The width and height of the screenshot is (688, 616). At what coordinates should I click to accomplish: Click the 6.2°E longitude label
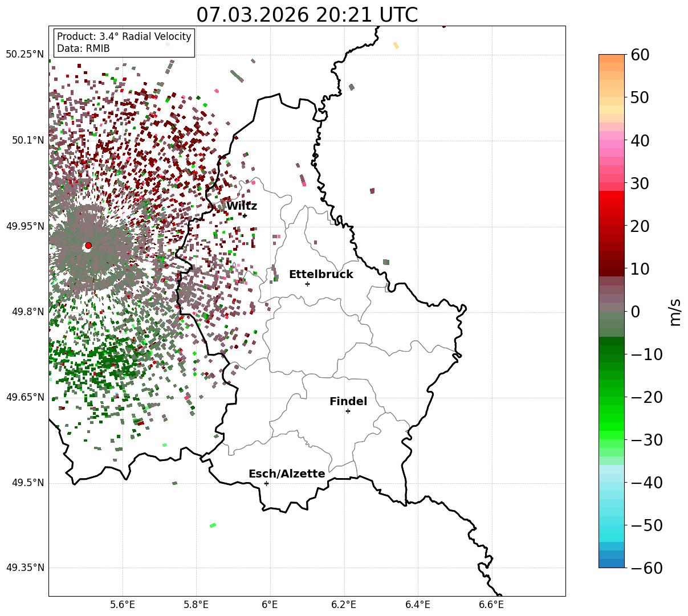pos(344,605)
